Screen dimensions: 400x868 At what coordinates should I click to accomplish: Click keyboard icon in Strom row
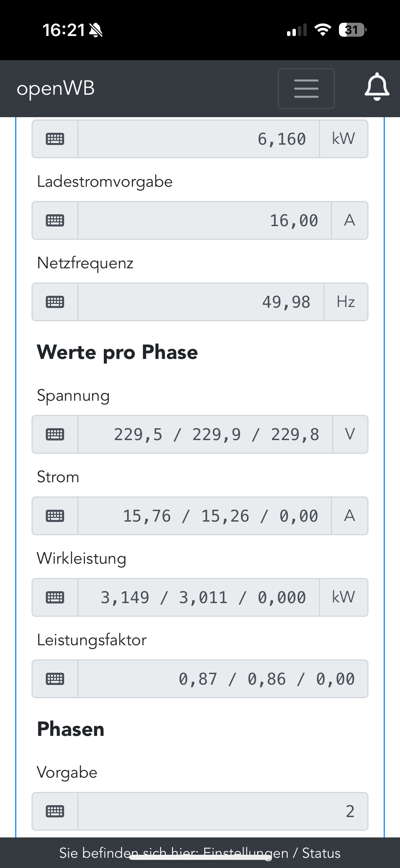pyautogui.click(x=55, y=516)
